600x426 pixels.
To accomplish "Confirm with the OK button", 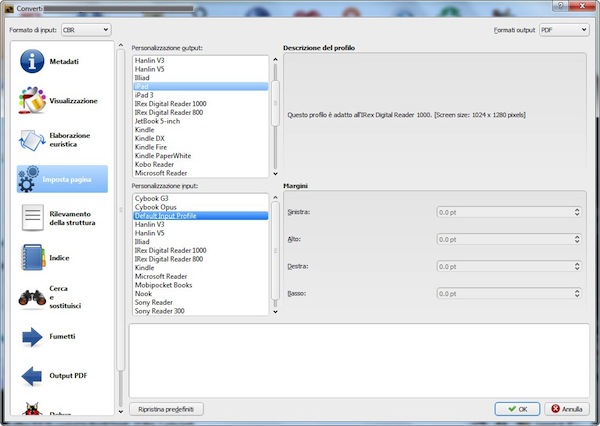I will pos(517,409).
